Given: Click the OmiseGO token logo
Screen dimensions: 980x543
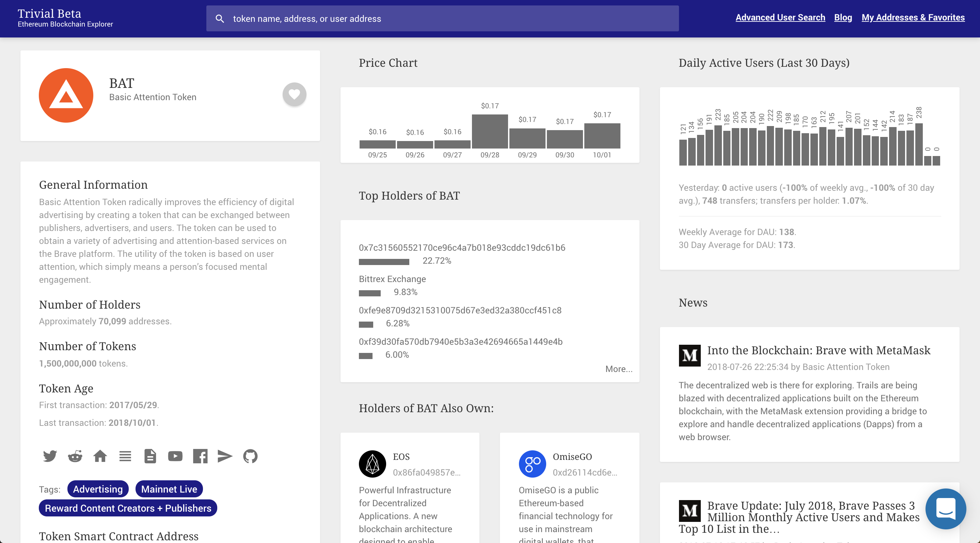Looking at the screenshot, I should pyautogui.click(x=532, y=464).
